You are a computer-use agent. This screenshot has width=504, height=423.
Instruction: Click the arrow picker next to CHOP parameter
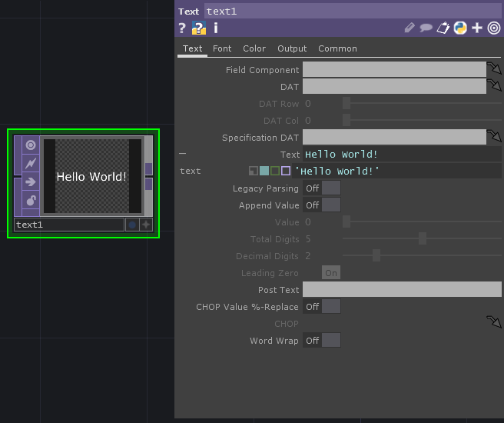tap(494, 322)
